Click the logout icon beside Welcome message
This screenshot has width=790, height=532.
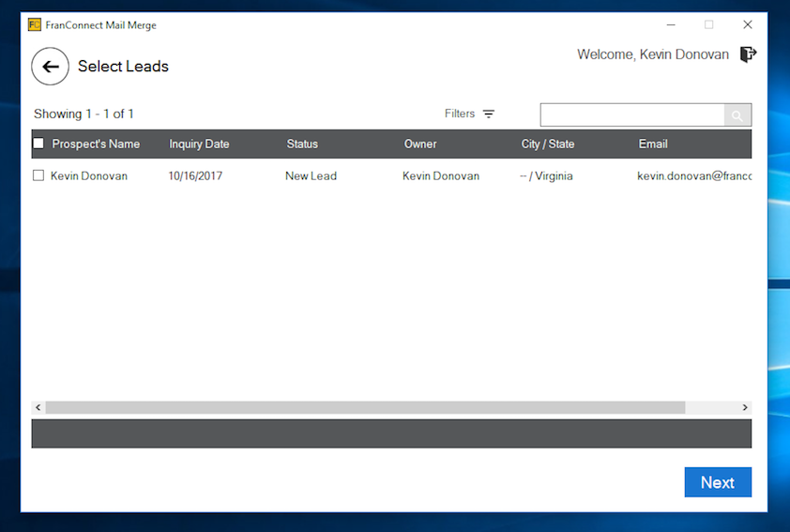click(748, 53)
